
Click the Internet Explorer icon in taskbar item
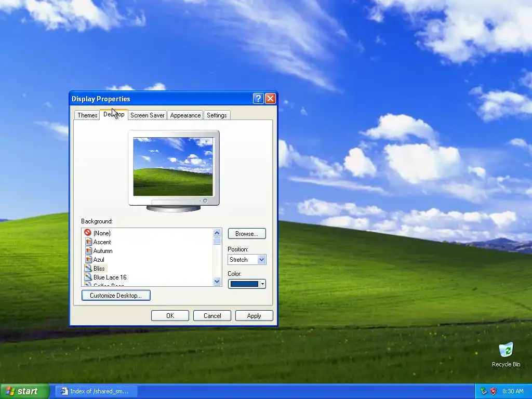click(64, 391)
